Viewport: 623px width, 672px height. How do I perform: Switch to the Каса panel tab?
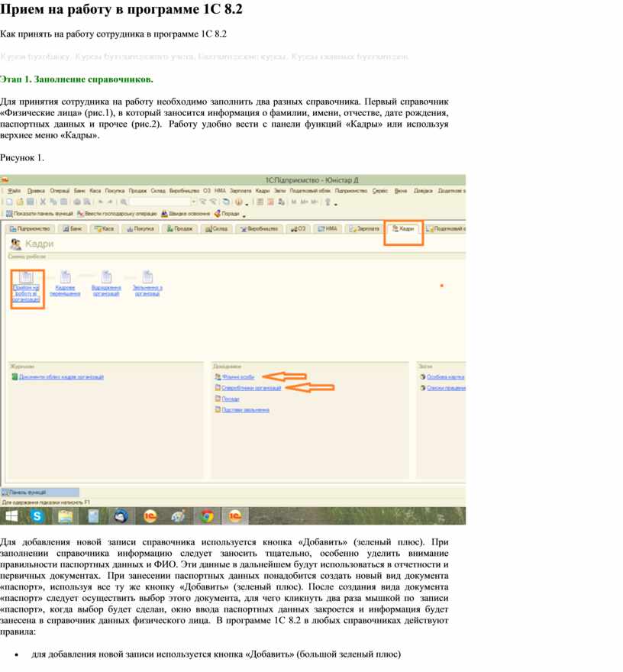pyautogui.click(x=105, y=229)
